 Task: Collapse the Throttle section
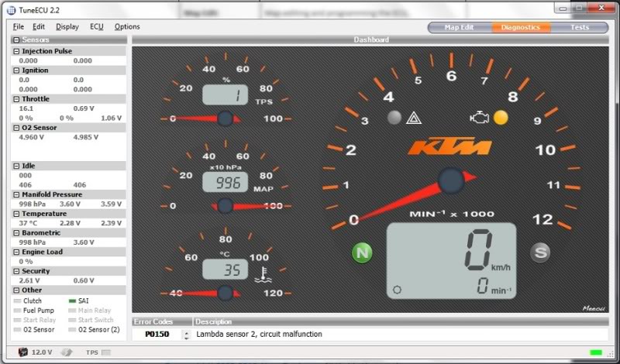pos(16,99)
